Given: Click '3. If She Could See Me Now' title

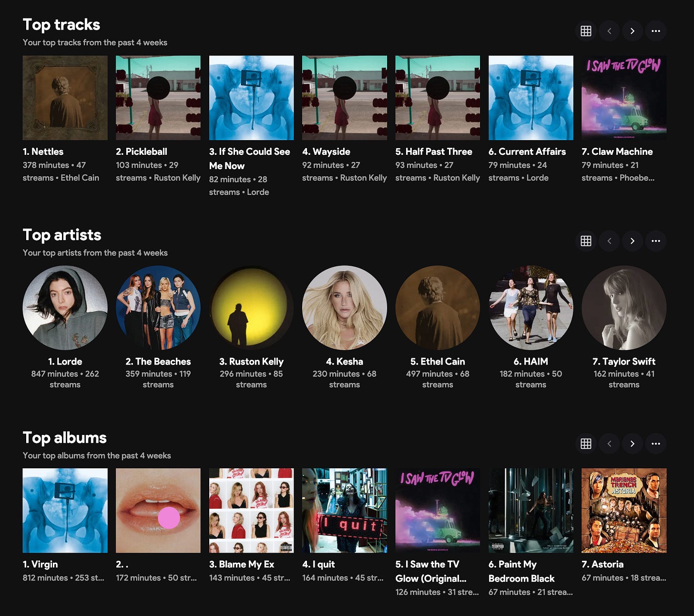Looking at the screenshot, I should pyautogui.click(x=250, y=159).
